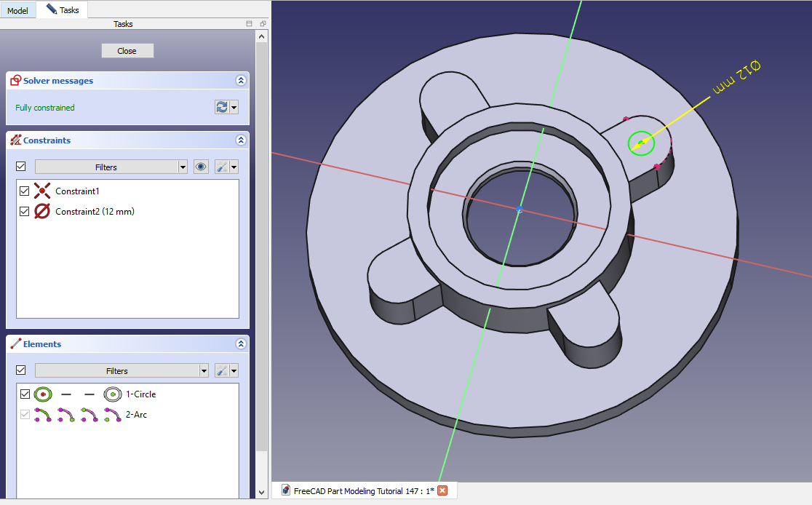Click the Elements settings wrench icon
This screenshot has width=812, height=505.
222,370
